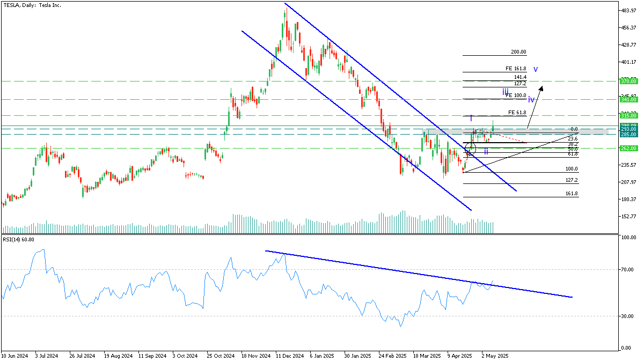644x362 pixels.
Task: Select the "6 Jan 2025" date label
Action: point(323,356)
